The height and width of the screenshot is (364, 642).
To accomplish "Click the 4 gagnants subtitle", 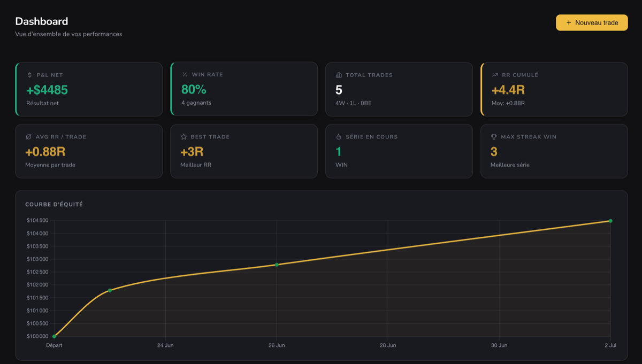I will (196, 103).
